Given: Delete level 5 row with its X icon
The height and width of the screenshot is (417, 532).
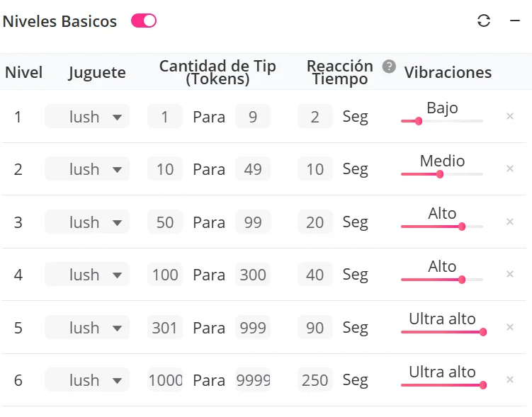Looking at the screenshot, I should [510, 327].
